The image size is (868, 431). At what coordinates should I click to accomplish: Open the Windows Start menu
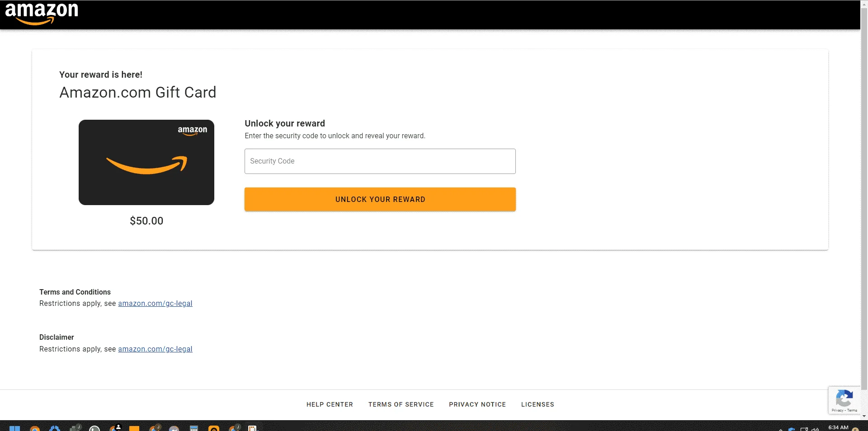(14, 428)
